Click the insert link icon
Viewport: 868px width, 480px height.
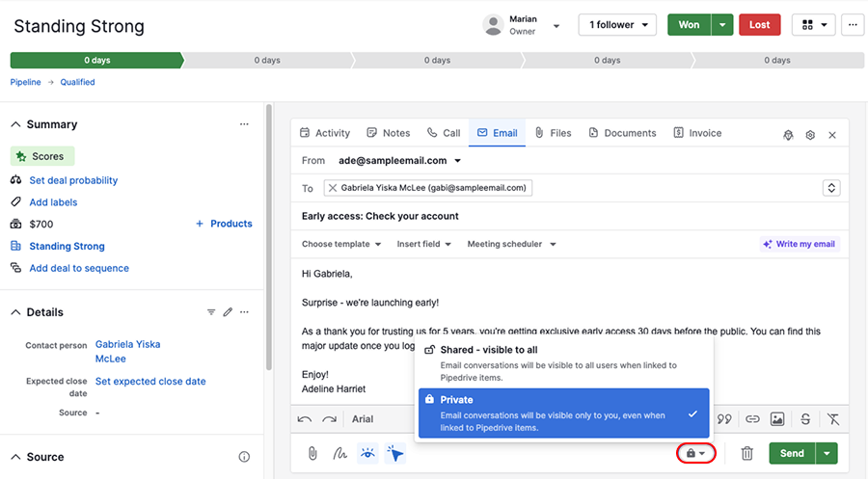click(752, 419)
